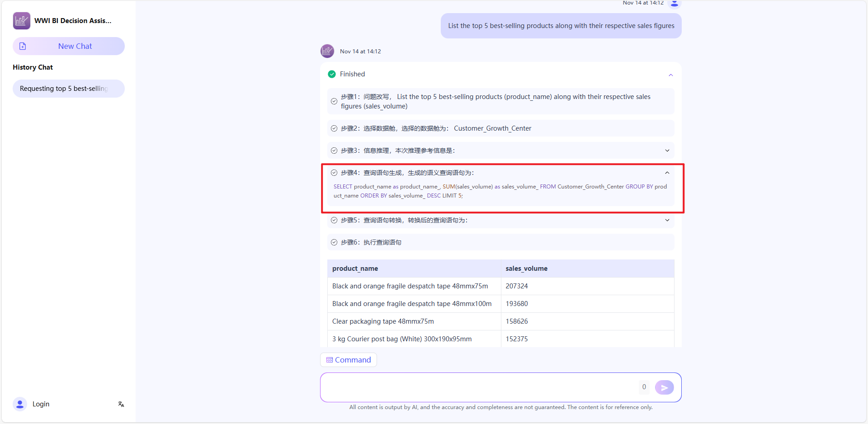
Task: Click the product_name column header
Action: (355, 269)
